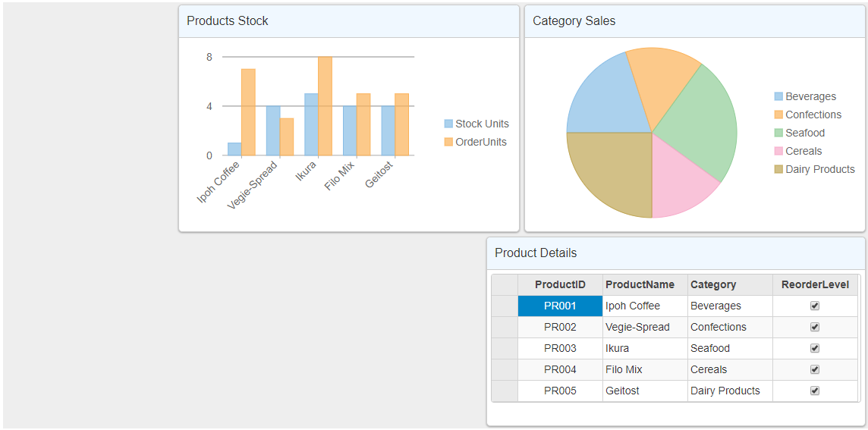Select Seafood legend color box
The width and height of the screenshot is (868, 430).
778,133
